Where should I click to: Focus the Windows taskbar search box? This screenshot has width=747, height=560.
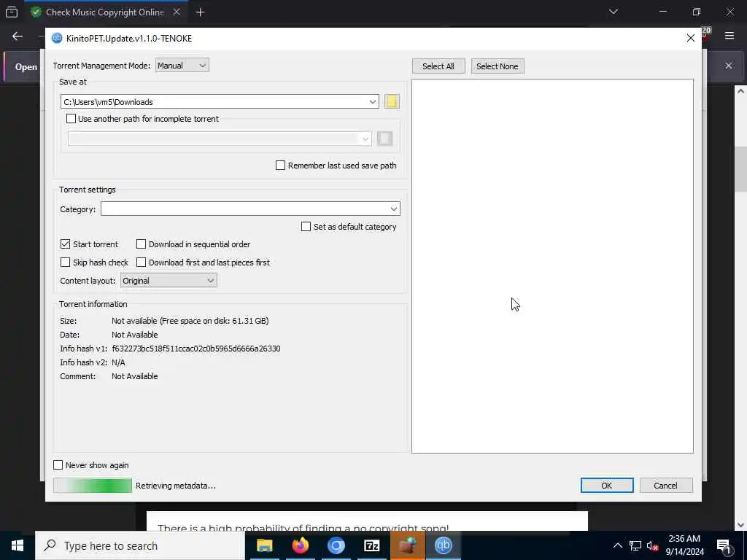[139, 545]
